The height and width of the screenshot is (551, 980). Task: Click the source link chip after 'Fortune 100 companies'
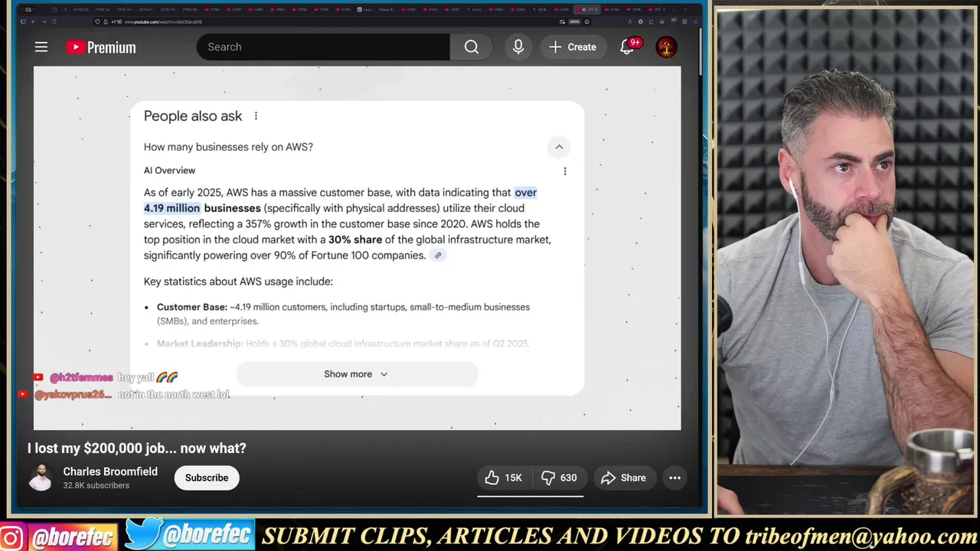point(438,256)
